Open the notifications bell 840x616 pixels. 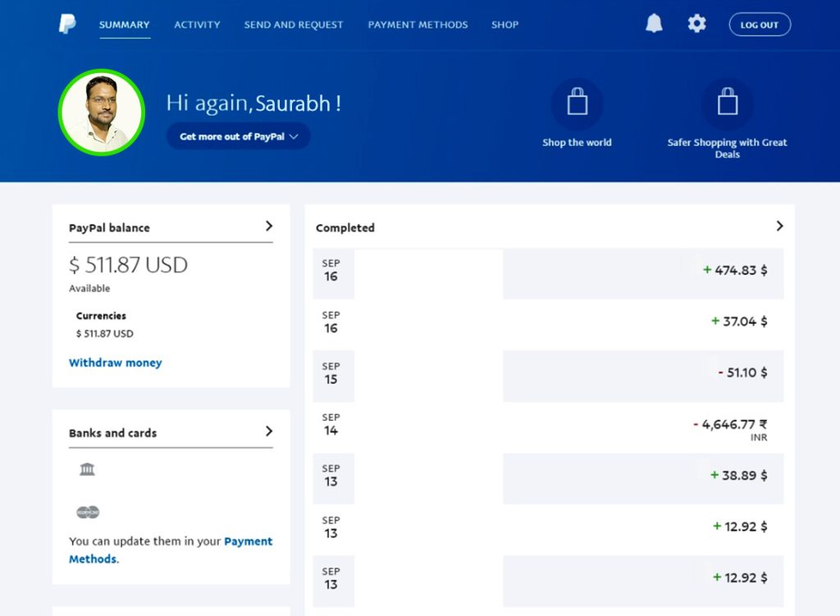click(x=654, y=24)
